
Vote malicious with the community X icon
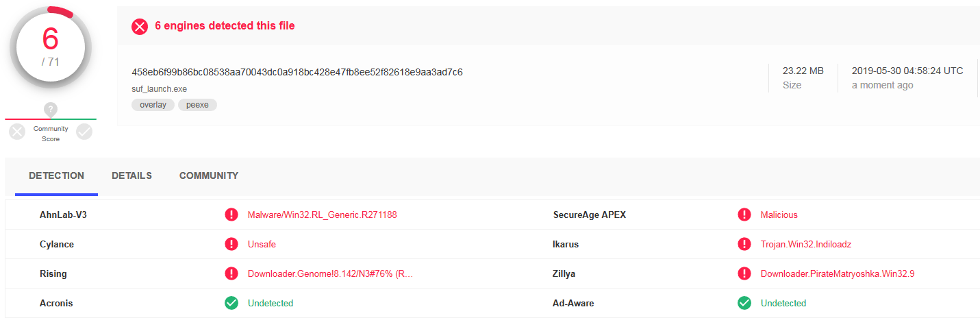(17, 132)
